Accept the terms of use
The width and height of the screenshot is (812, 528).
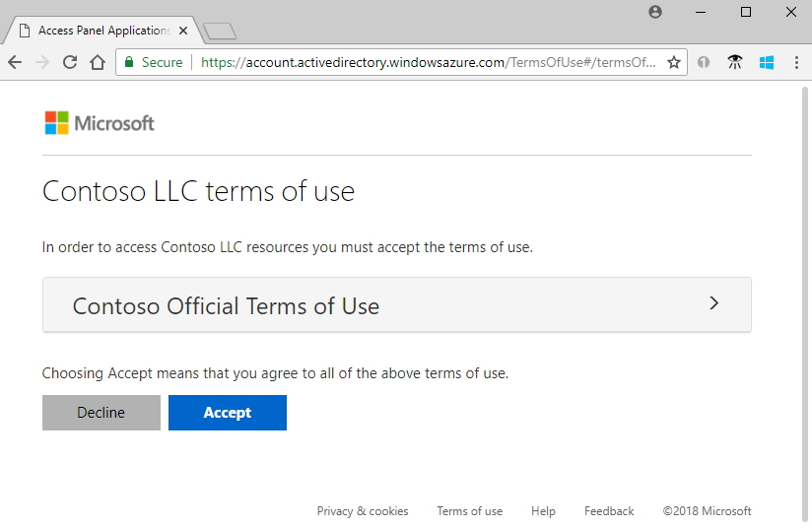pos(228,413)
